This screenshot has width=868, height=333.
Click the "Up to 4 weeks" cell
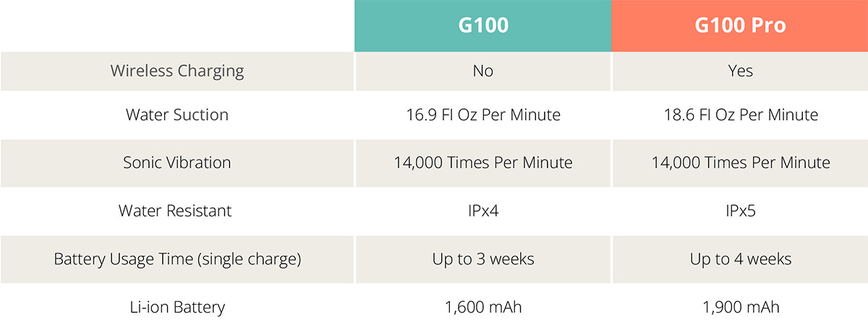[741, 259]
